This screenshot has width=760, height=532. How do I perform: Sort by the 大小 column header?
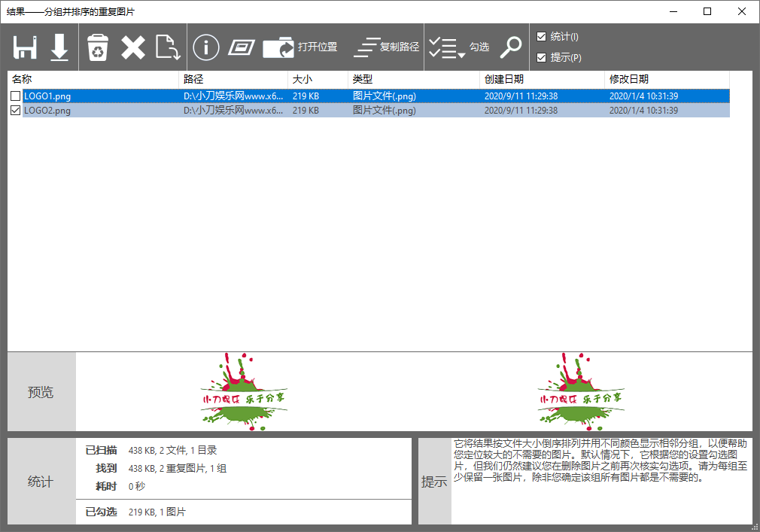pyautogui.click(x=318, y=79)
